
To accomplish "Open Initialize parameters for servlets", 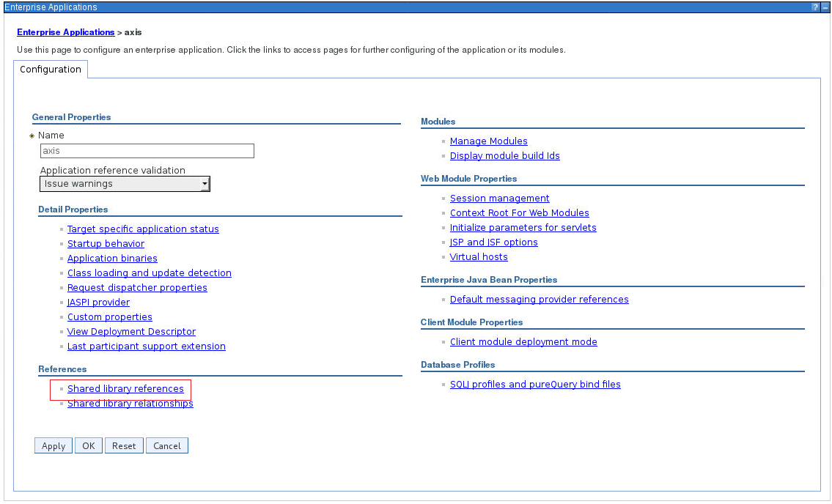I will click(x=523, y=228).
